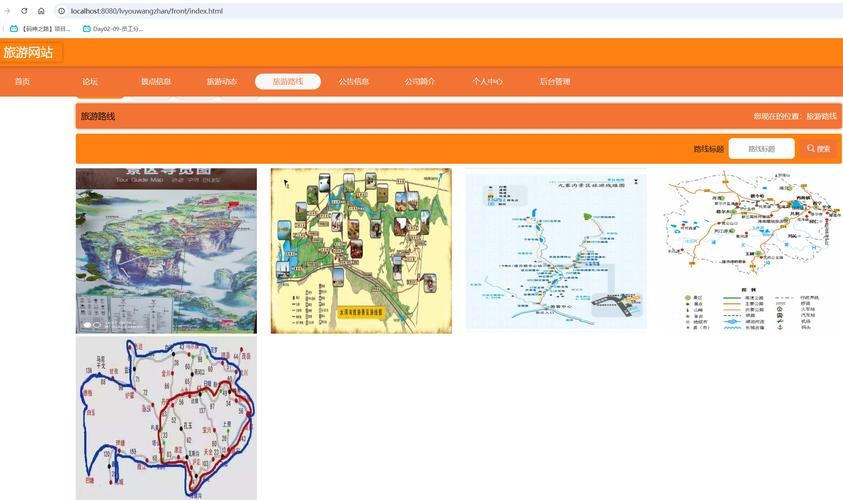Reload the page with the refresh icon
843x500 pixels.
coord(24,10)
